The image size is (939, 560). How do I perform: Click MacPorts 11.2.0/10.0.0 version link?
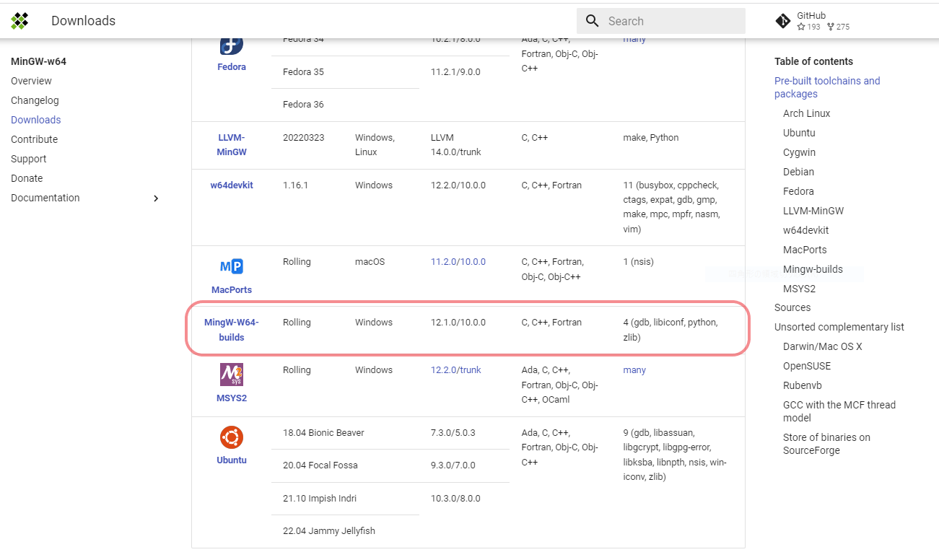click(458, 261)
